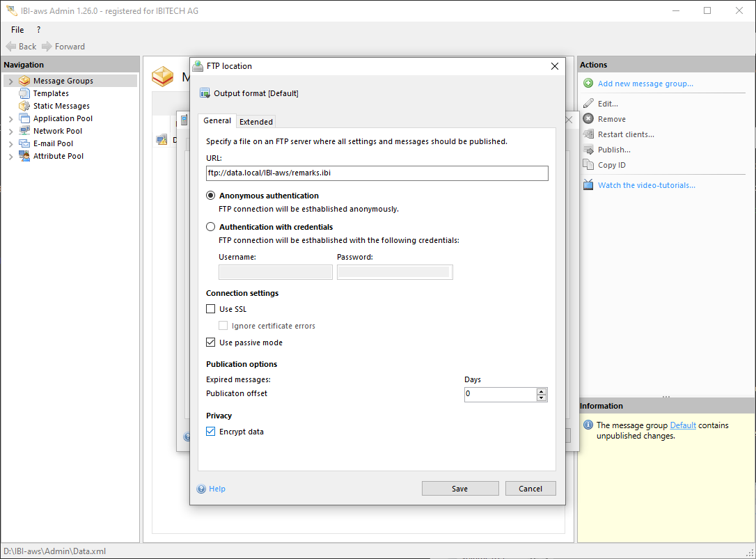
Task: Click the Publish action icon
Action: click(588, 150)
